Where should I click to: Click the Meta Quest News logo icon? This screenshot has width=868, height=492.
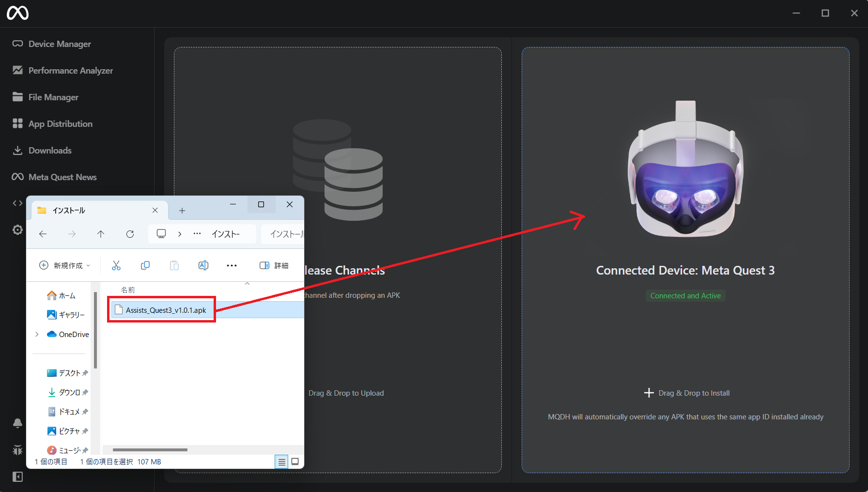[18, 177]
